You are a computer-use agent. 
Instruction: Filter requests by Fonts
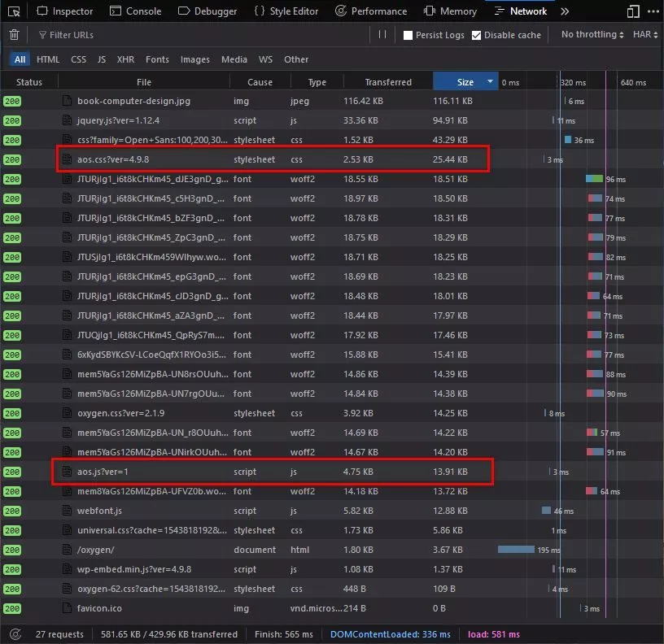click(x=157, y=59)
